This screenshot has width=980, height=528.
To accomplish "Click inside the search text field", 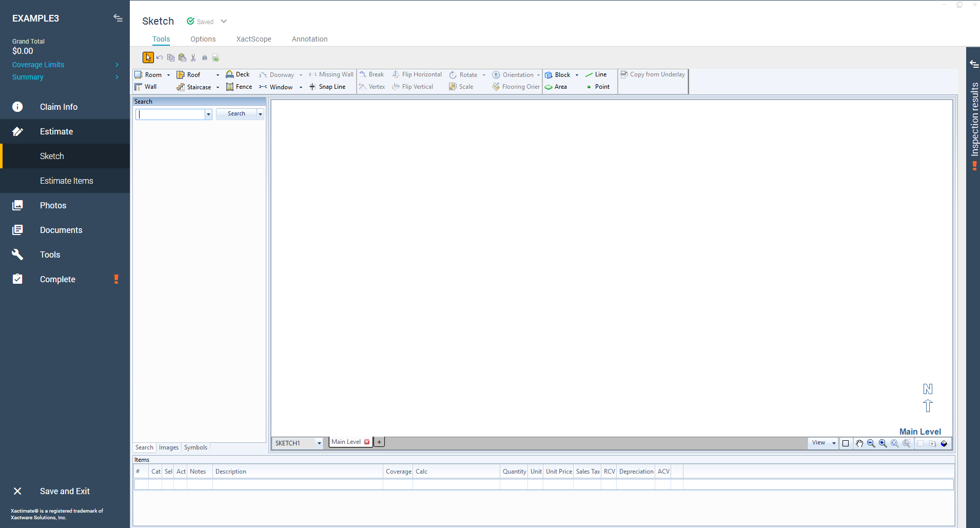I will click(x=171, y=114).
